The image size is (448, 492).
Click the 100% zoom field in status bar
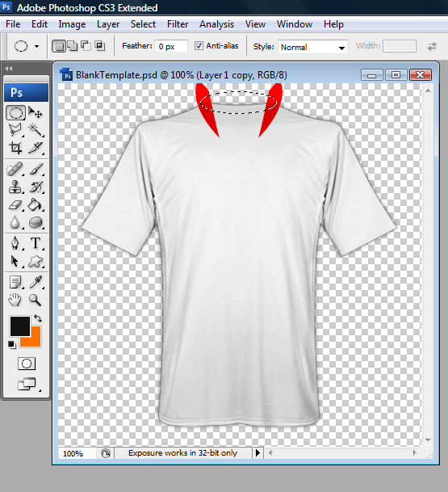77,453
